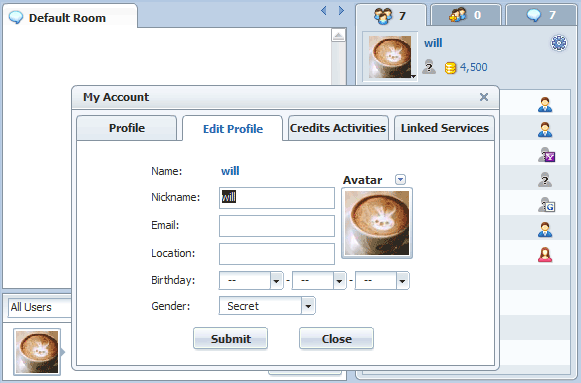Focus the Email input field
This screenshot has height=383, width=581.
(x=277, y=226)
